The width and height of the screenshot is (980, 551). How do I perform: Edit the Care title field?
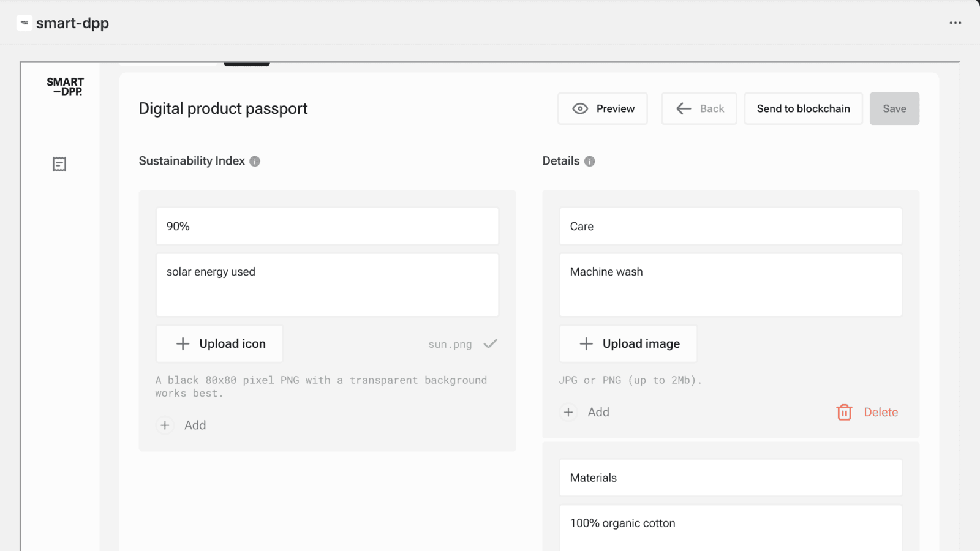tap(731, 226)
